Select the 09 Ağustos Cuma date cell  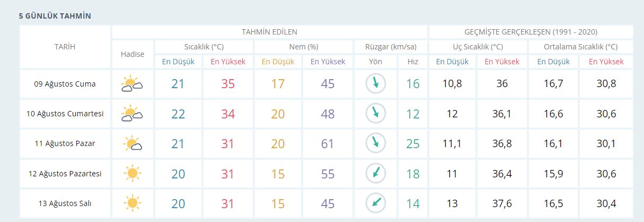point(65,84)
